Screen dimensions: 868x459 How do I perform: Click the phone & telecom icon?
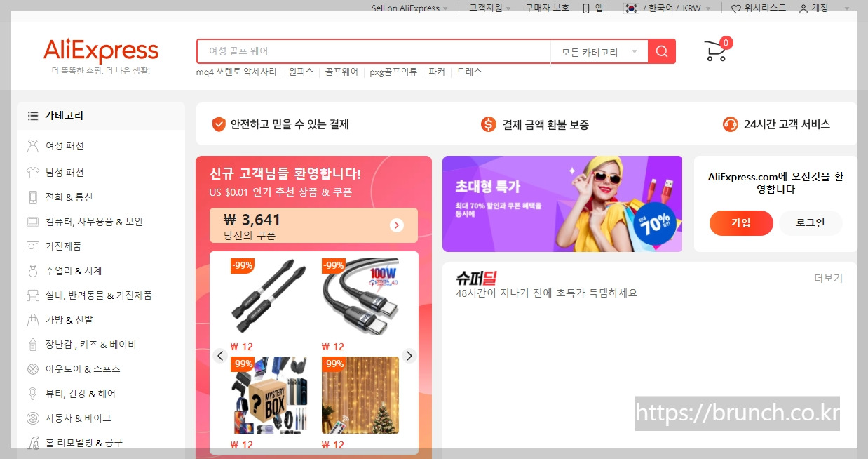[33, 197]
